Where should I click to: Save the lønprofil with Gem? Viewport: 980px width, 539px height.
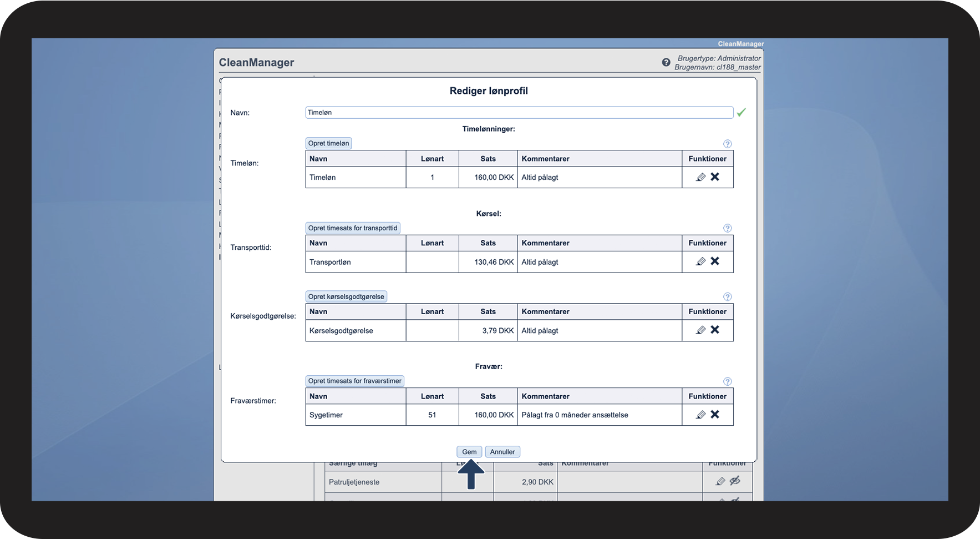[x=469, y=452]
